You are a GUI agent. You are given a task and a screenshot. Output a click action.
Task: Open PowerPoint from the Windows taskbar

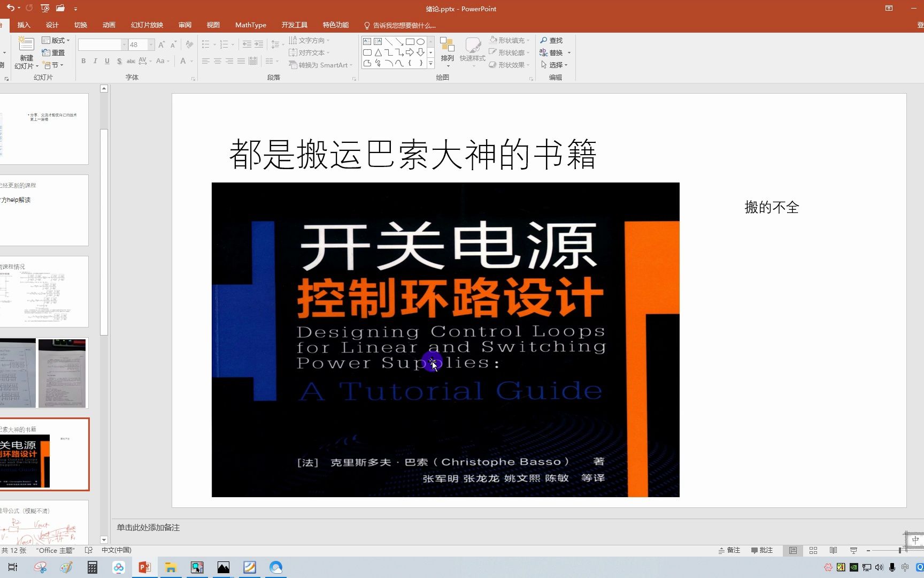click(x=144, y=567)
